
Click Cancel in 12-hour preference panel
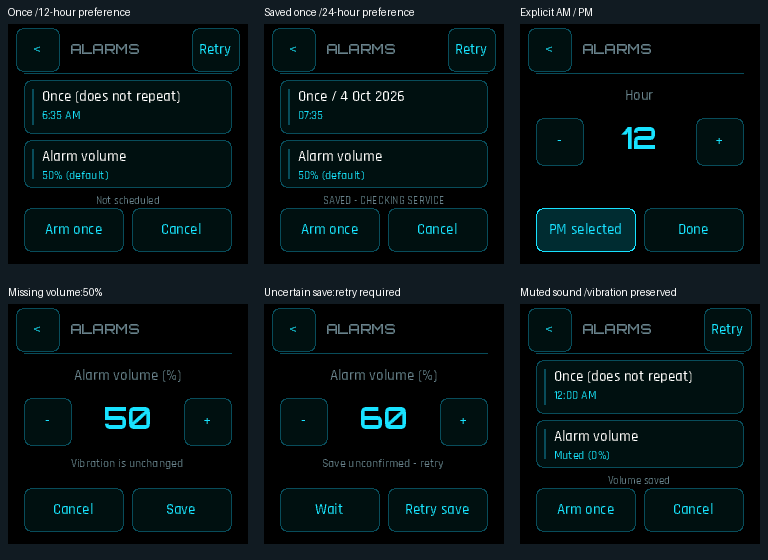pos(182,230)
